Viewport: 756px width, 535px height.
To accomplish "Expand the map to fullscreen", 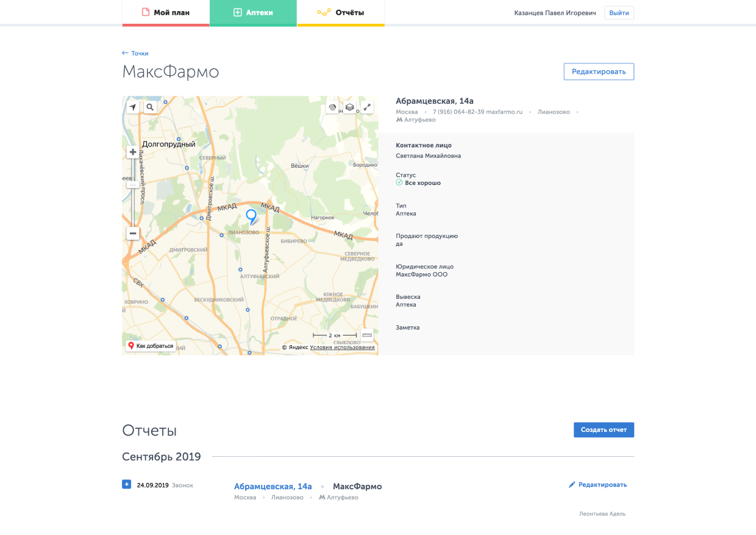I will pos(367,107).
